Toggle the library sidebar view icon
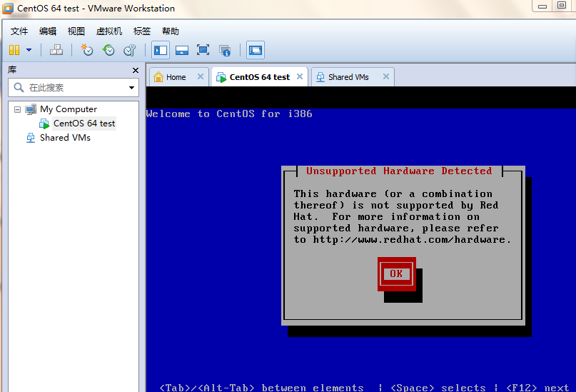Viewport: 576px width, 392px height. (161, 50)
